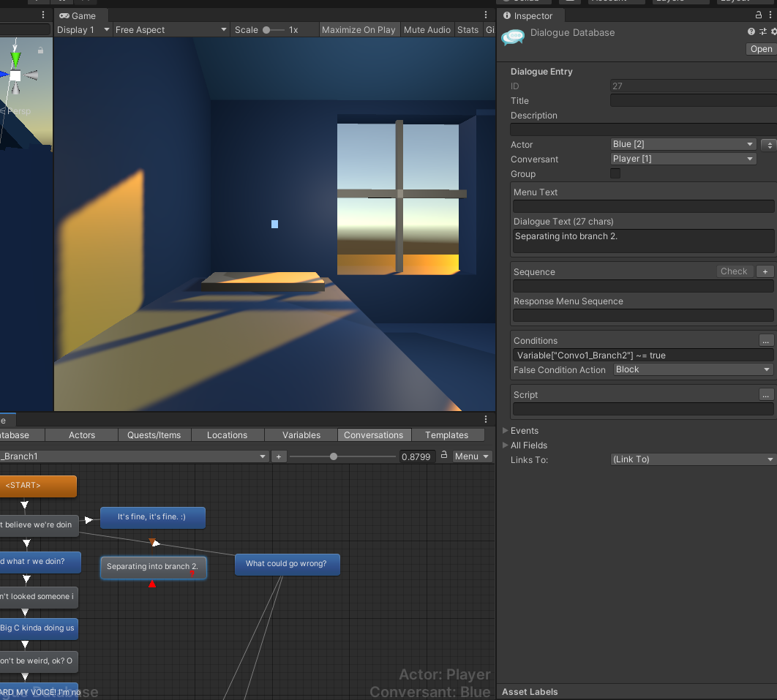Add new conversation with plus button
This screenshot has width=777, height=700.
(x=279, y=456)
